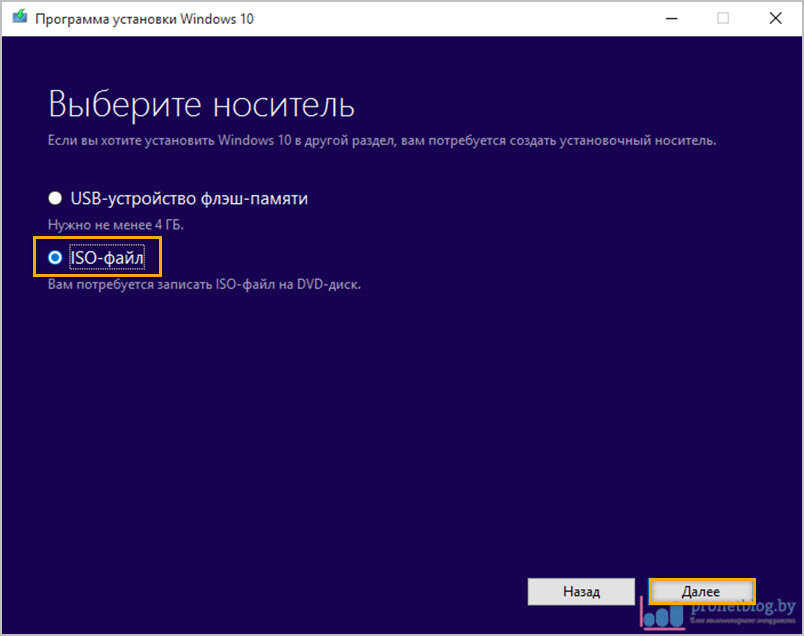Close the Windows 10 setup window
The image size is (804, 636).
click(x=775, y=18)
